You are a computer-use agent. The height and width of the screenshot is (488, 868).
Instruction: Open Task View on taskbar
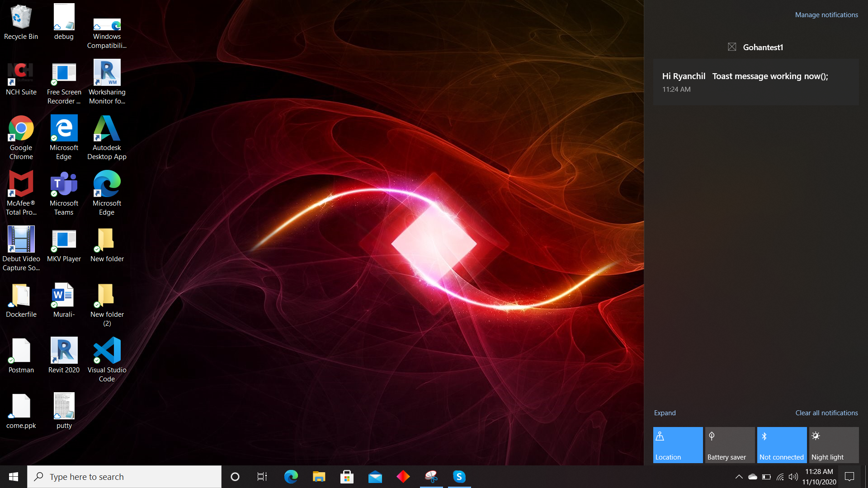(x=262, y=477)
